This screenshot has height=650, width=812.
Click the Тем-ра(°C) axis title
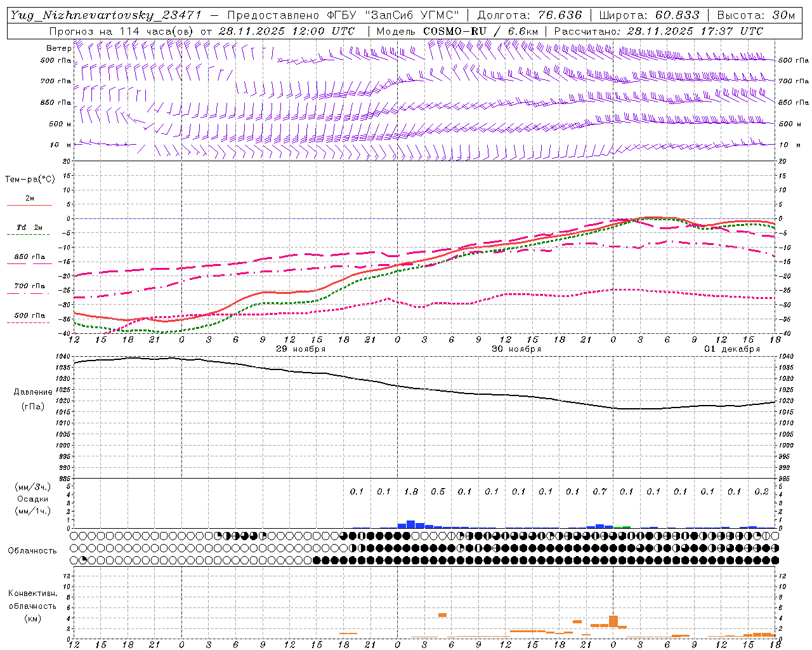tap(30, 179)
